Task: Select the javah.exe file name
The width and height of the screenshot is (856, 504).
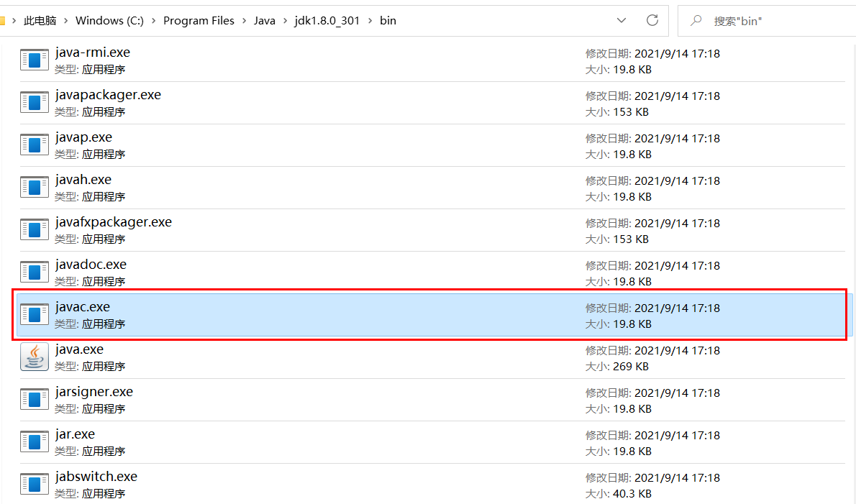Action: point(83,180)
